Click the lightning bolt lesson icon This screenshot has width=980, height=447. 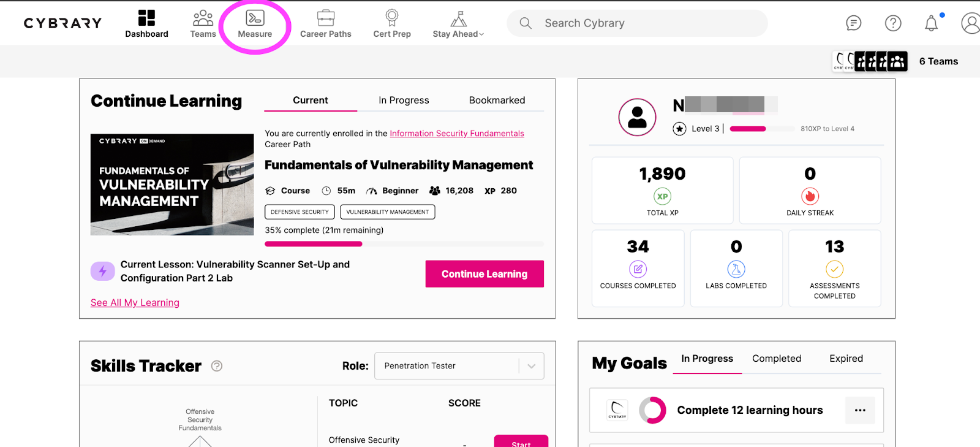point(102,271)
